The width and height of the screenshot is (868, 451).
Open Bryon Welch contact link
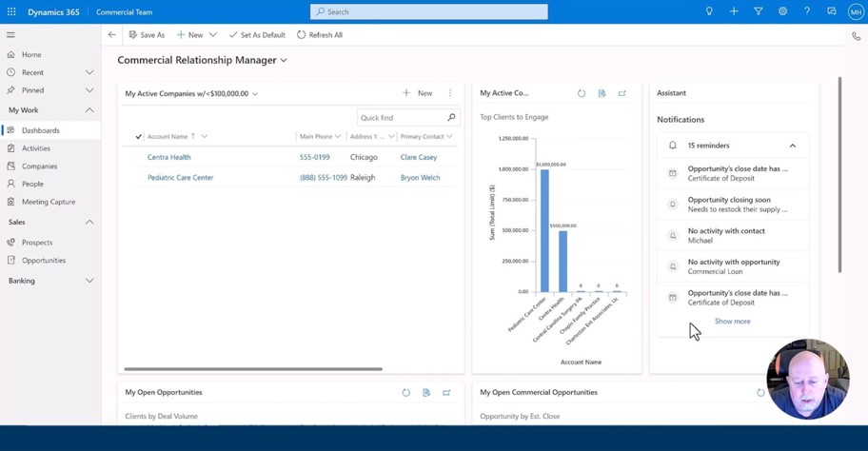[420, 178]
